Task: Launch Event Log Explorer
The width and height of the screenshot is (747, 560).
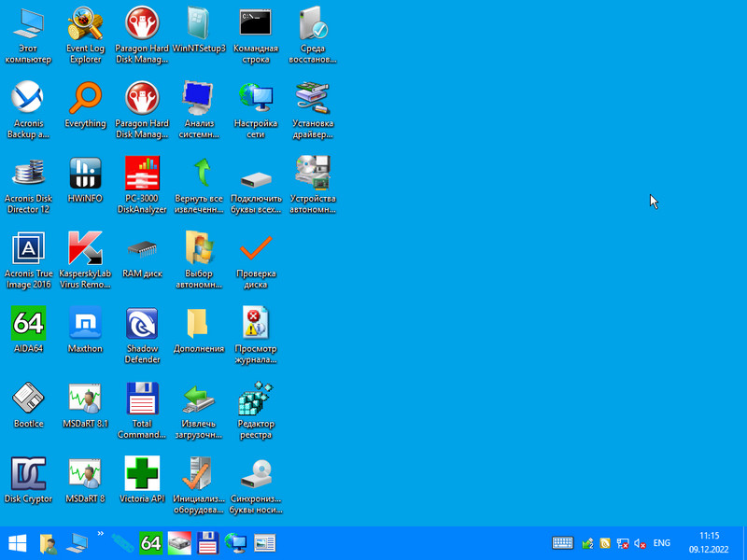Action: 85,35
